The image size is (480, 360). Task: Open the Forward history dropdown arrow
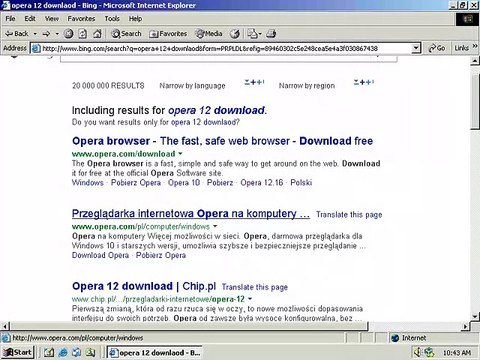pyautogui.click(x=57, y=34)
